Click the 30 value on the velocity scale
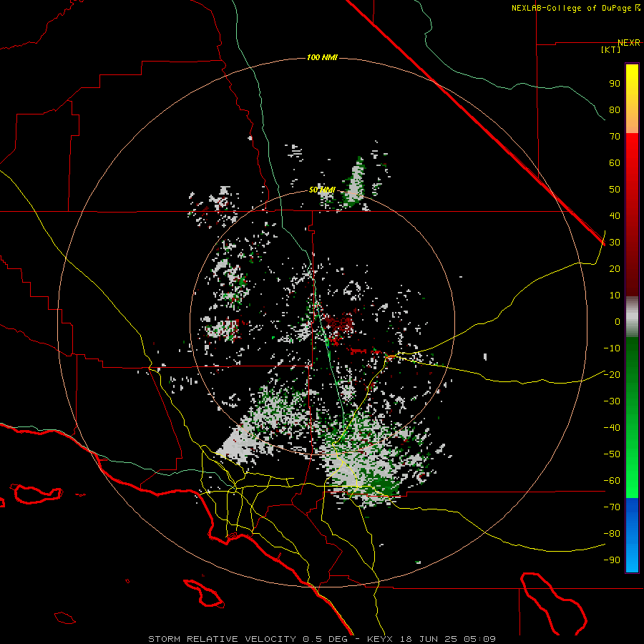This screenshot has height=644, width=644. (615, 243)
